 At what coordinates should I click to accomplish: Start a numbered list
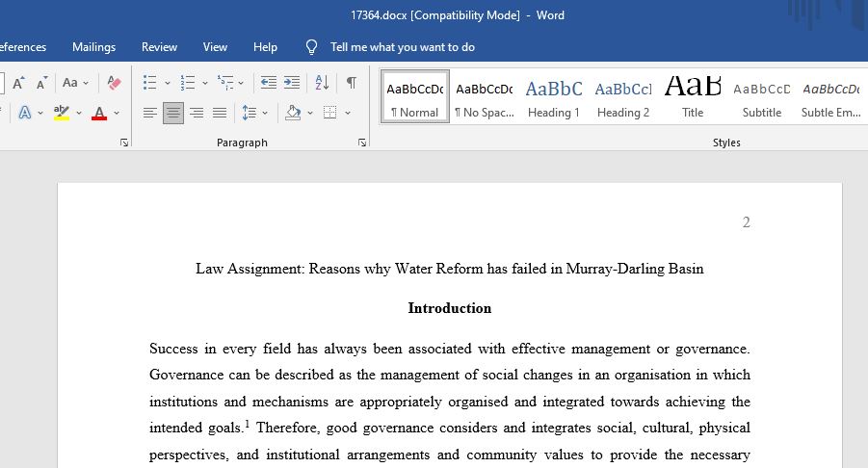[x=188, y=83]
